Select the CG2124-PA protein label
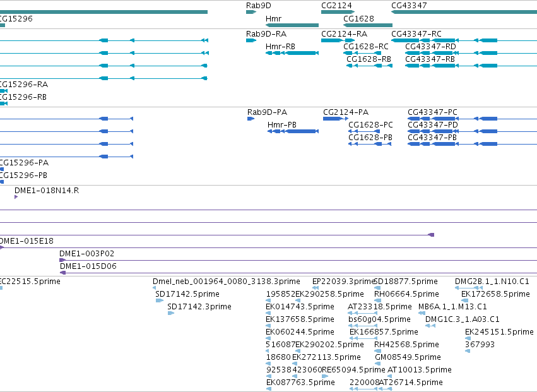Viewport: 537px width, 392px height. tap(346, 112)
